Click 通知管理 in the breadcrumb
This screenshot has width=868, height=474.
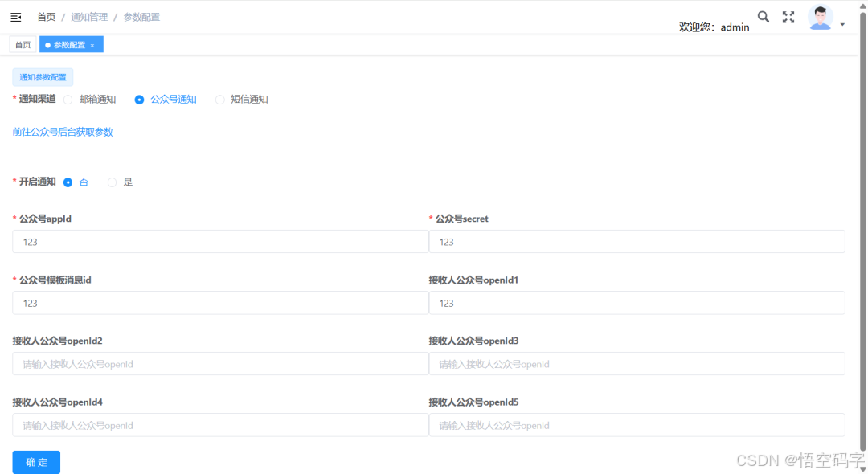click(89, 17)
